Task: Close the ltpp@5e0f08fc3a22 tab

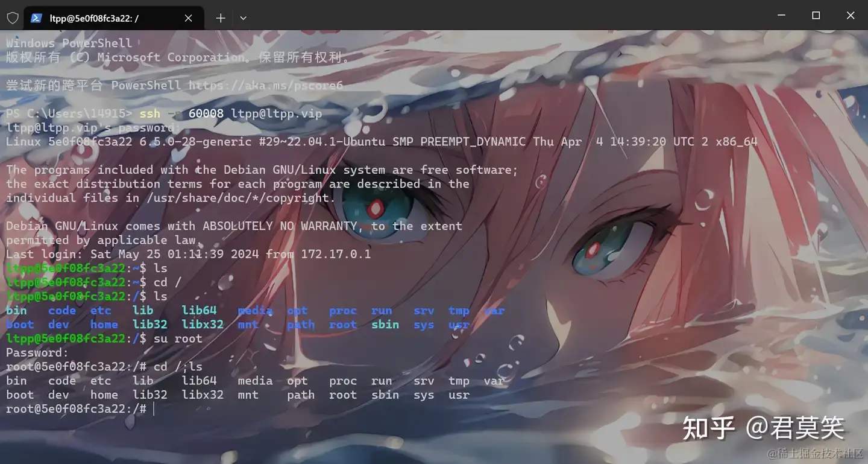Action: click(188, 18)
